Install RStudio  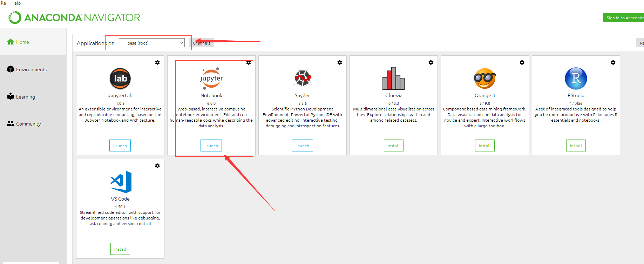[576, 145]
